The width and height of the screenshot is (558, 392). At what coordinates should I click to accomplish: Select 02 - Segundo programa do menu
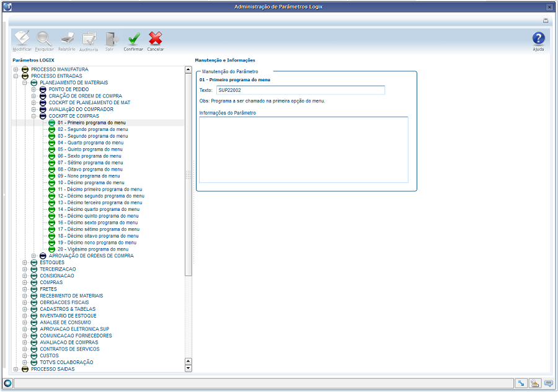pyautogui.click(x=93, y=129)
